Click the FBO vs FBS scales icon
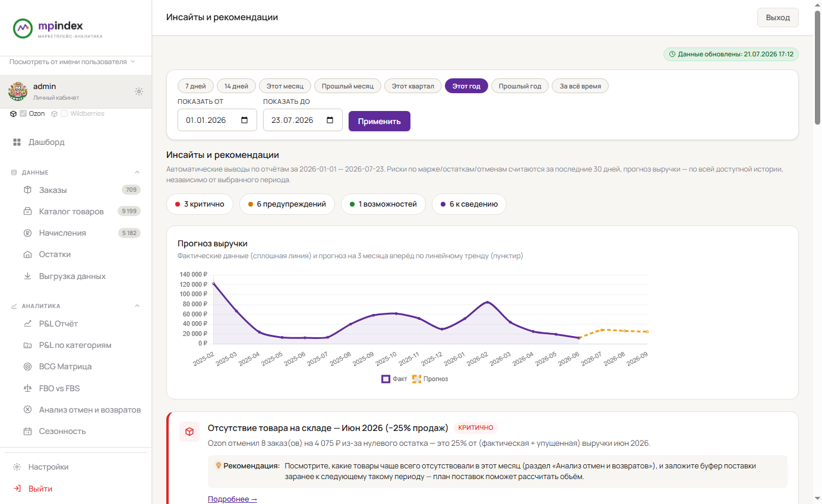This screenshot has width=822, height=504. click(x=27, y=388)
